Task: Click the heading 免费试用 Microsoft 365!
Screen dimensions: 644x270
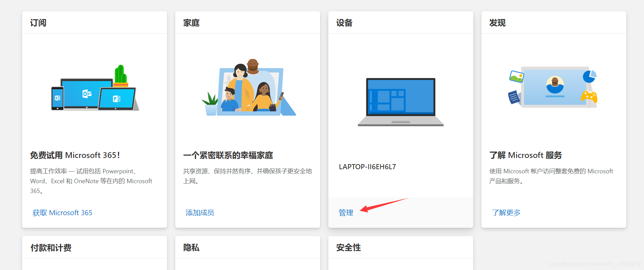Action: pos(75,155)
